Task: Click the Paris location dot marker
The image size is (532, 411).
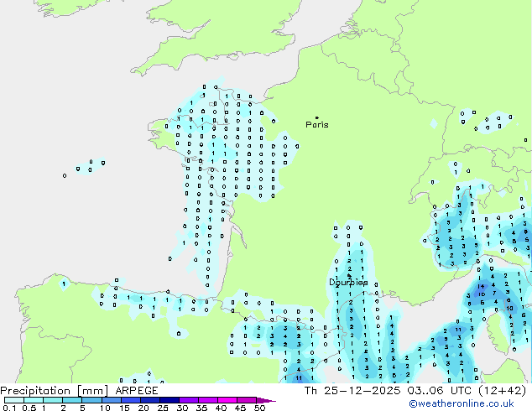Action: coord(317,117)
